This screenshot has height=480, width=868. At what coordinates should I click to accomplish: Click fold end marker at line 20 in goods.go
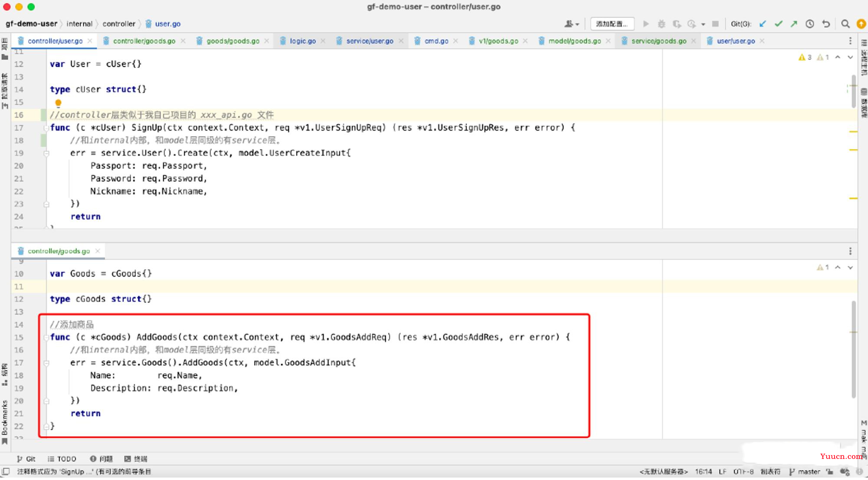(46, 401)
